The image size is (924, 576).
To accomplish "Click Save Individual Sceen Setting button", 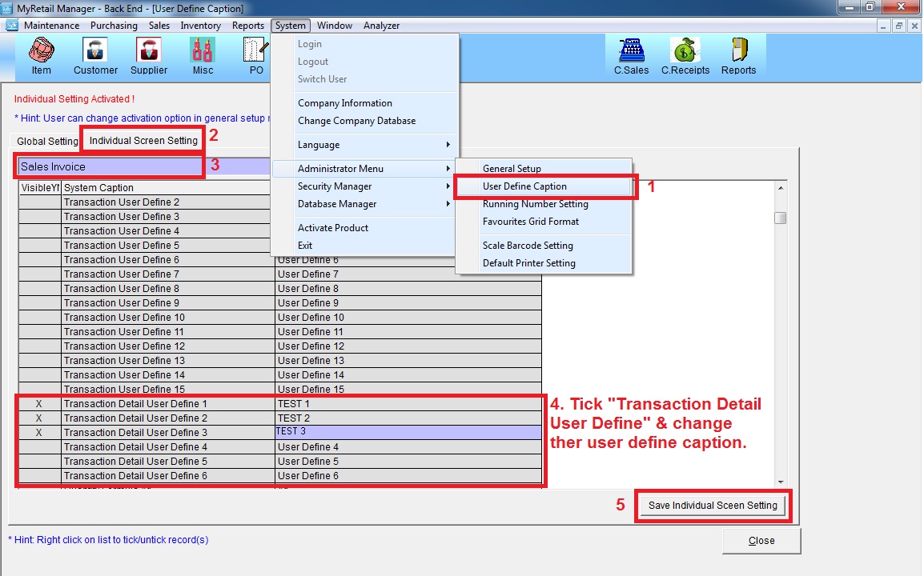I will (713, 506).
